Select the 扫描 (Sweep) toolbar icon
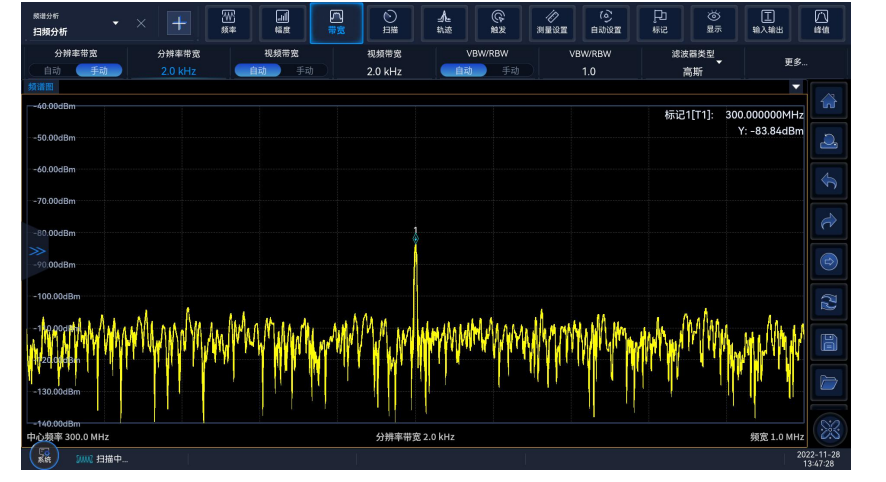The height and width of the screenshot is (482, 886). pyautogui.click(x=390, y=22)
